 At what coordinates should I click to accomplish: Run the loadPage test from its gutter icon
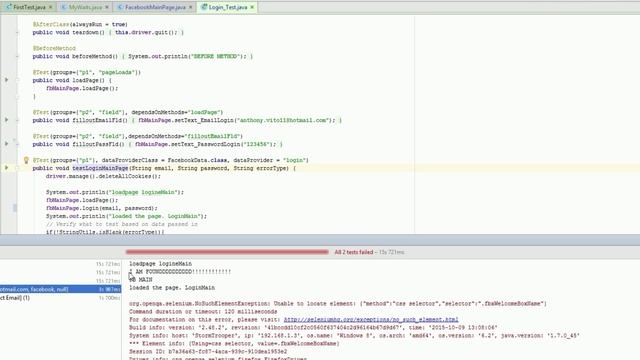coord(7,80)
